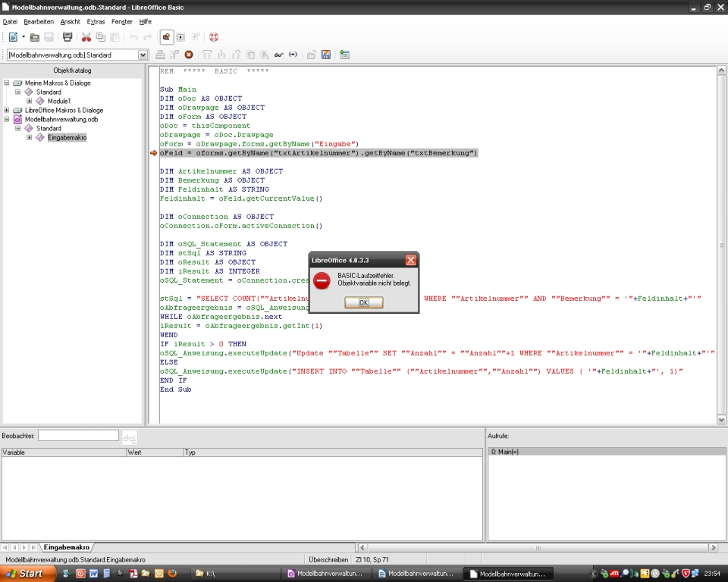Click the Breakpoint On/Off icon
728x582 pixels.
coord(250,55)
